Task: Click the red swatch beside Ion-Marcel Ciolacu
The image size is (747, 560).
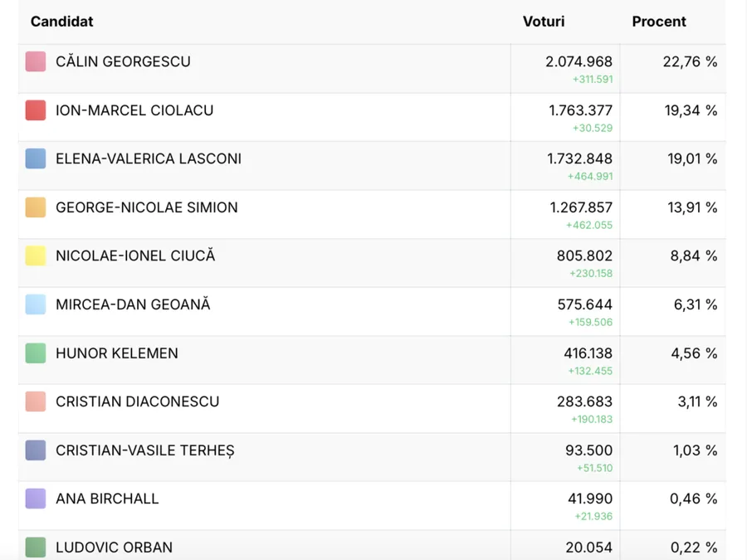Action: 36,110
